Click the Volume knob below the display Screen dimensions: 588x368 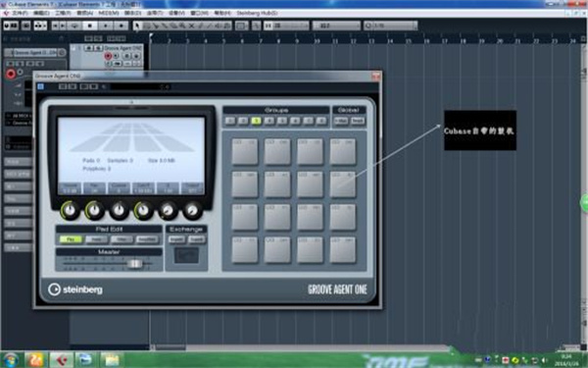point(70,210)
